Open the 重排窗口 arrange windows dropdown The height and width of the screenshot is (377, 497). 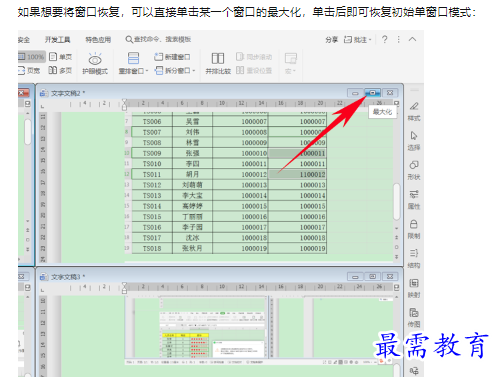point(133,63)
